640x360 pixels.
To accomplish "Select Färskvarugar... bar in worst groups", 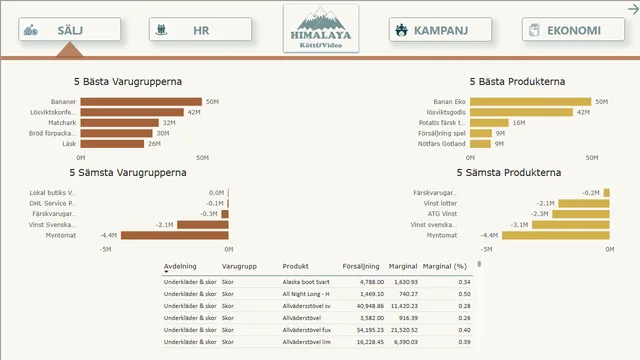I will point(225,214).
